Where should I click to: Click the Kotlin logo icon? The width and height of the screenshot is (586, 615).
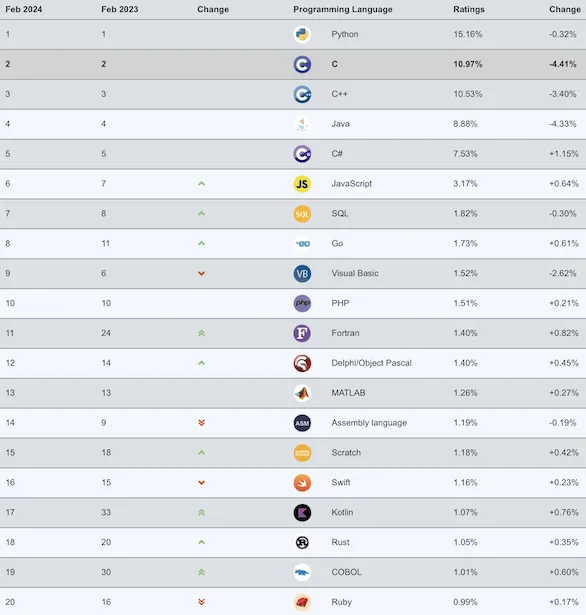coord(302,513)
